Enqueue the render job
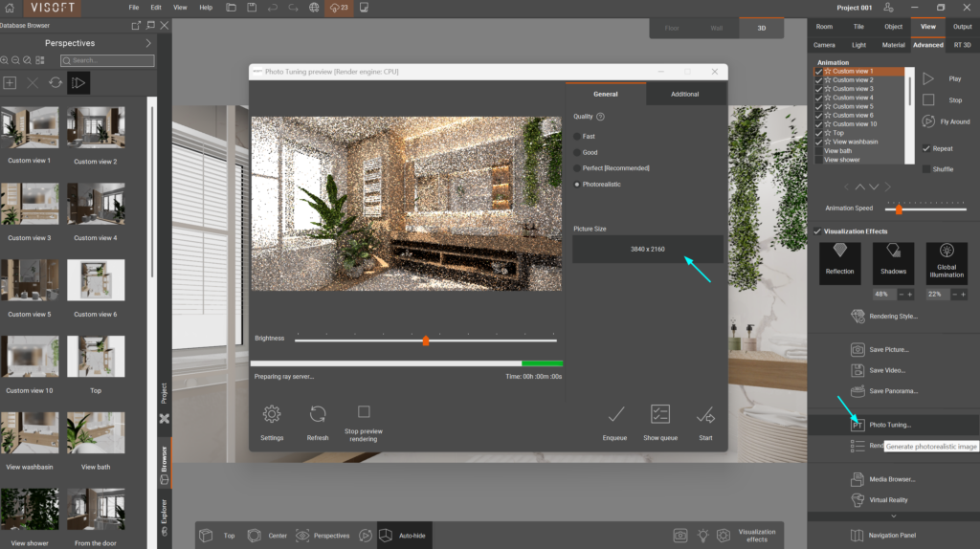The height and width of the screenshot is (549, 980). 615,422
